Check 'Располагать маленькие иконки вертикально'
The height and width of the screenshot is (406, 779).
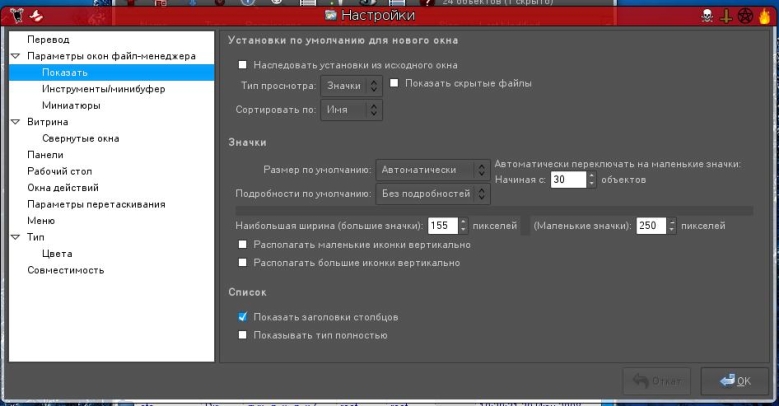(x=242, y=244)
